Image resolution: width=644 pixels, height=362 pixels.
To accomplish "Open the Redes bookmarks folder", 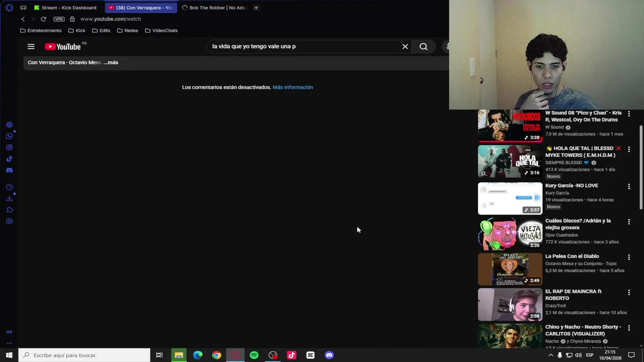I will coord(127,31).
